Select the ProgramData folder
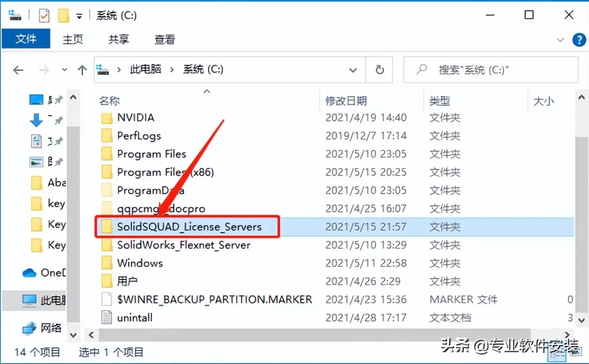589x364 pixels. point(151,191)
